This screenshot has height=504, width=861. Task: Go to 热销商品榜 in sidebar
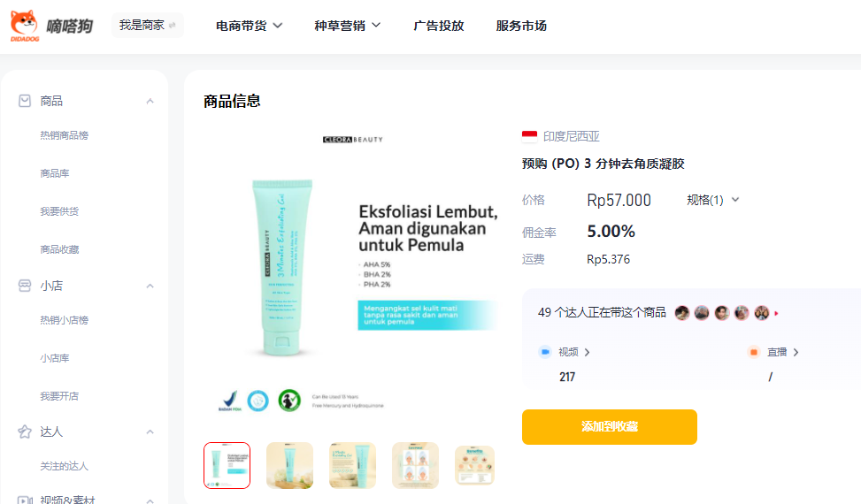(65, 135)
